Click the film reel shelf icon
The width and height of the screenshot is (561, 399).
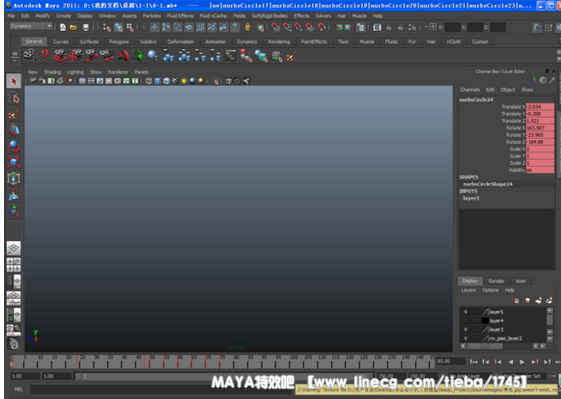pos(30,56)
